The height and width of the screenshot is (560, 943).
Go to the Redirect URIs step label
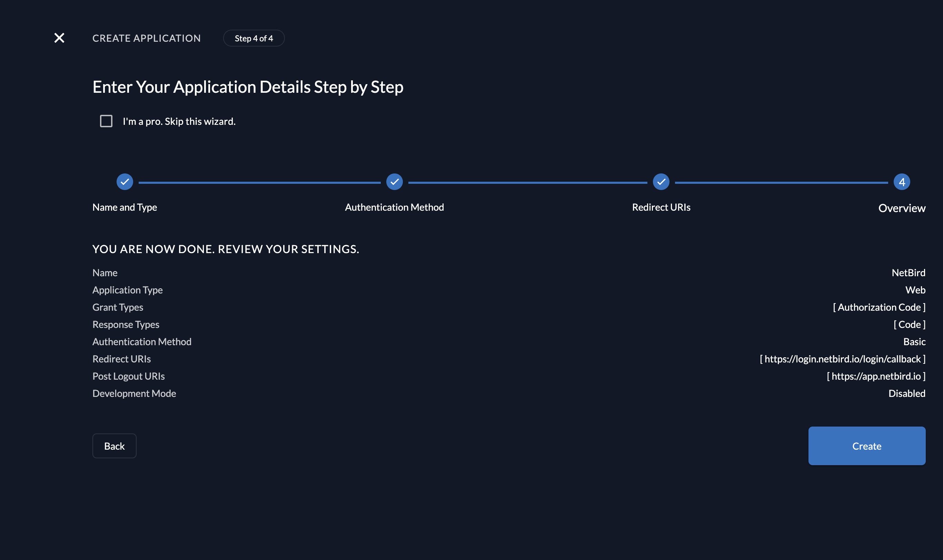tap(661, 207)
